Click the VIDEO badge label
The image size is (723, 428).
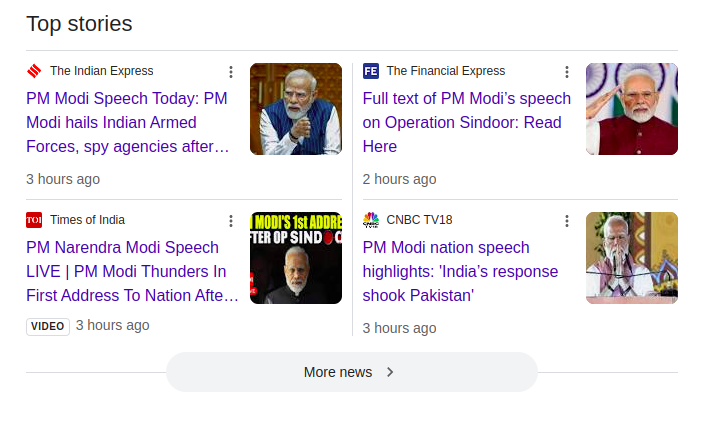(x=48, y=326)
